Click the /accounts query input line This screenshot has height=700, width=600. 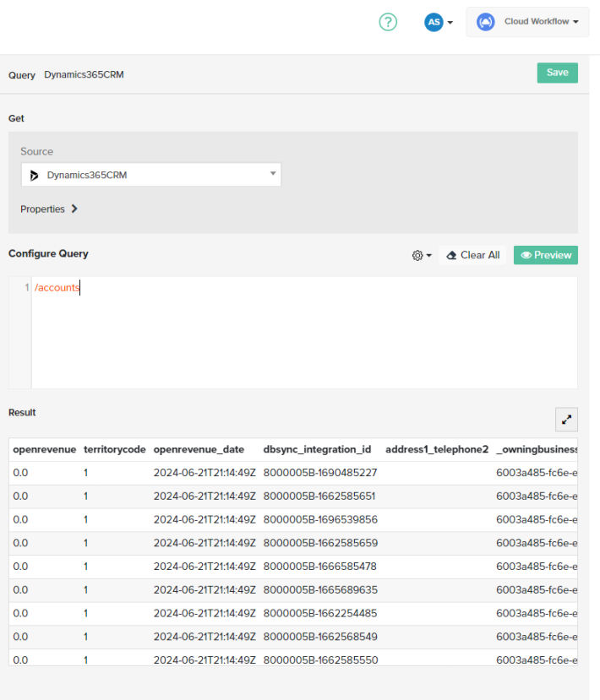(57, 287)
